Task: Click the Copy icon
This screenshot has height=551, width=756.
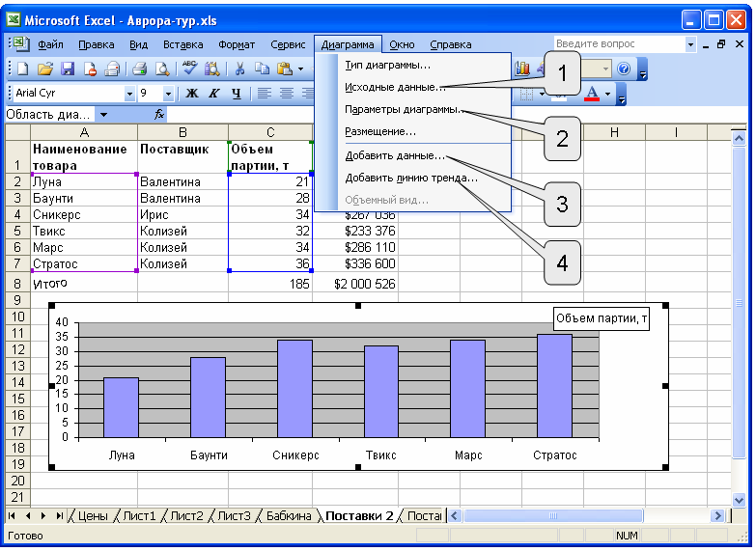Action: pyautogui.click(x=262, y=69)
